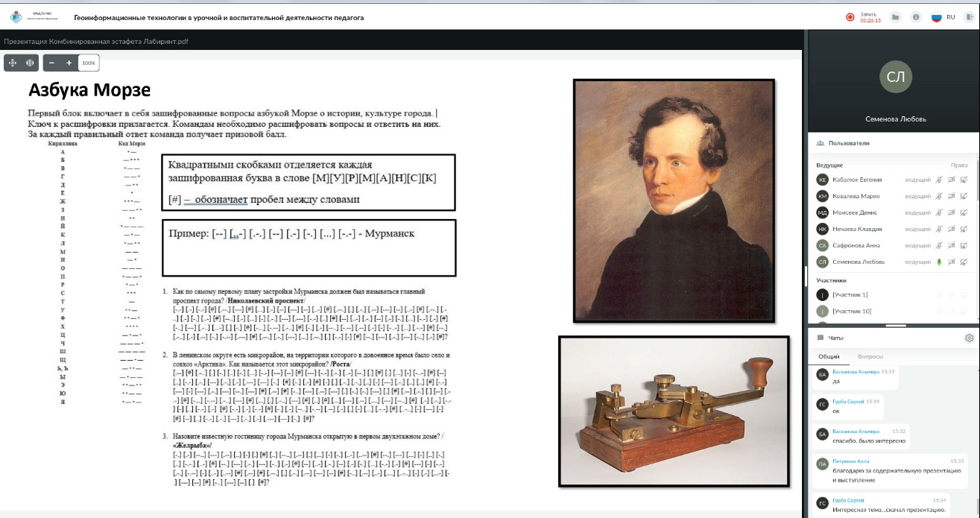980x518 pixels.
Task: Click the red recording indicator
Action: (850, 17)
